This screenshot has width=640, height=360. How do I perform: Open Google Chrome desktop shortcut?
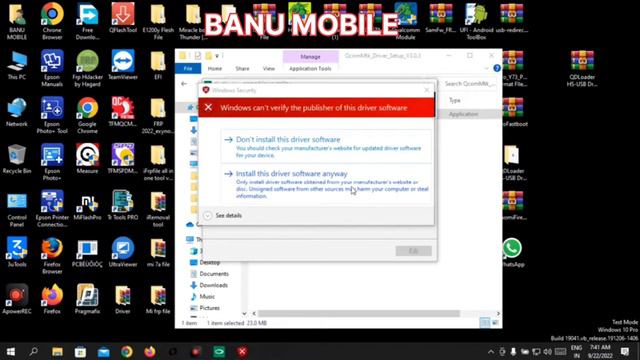(87, 116)
